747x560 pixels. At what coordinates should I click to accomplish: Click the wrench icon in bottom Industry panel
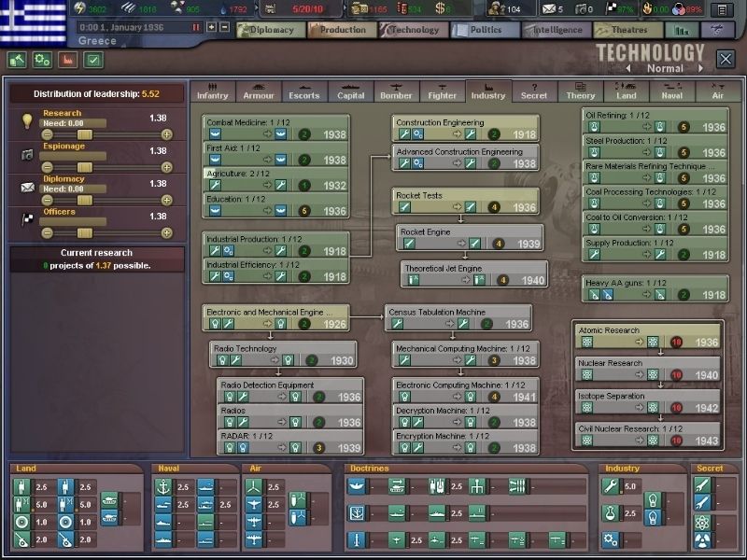click(611, 486)
